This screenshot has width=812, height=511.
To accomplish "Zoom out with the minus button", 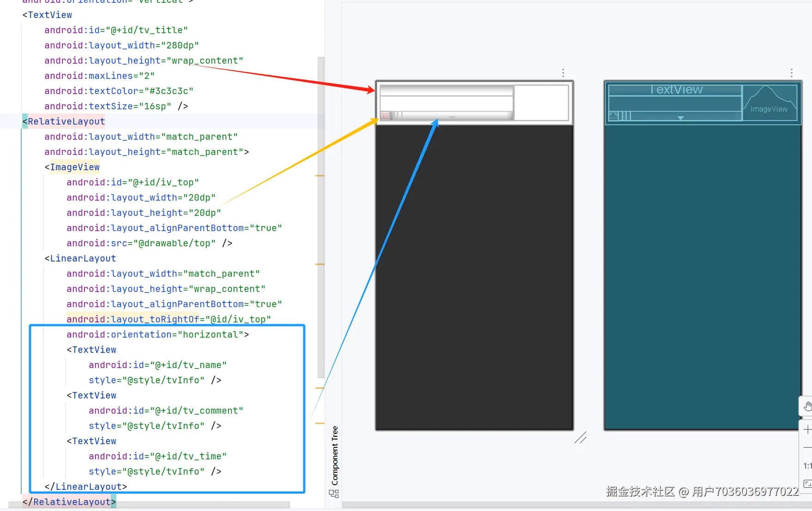I will tap(807, 447).
